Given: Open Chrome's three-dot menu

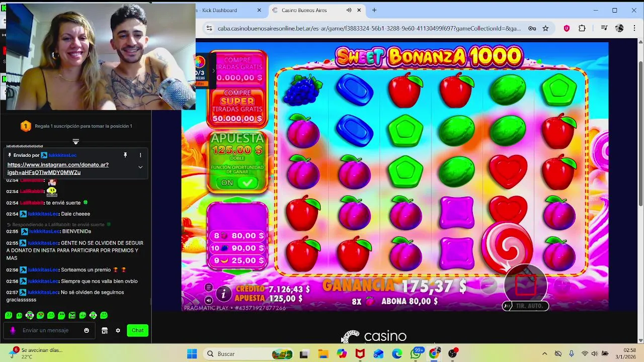Looking at the screenshot, I should [x=634, y=29].
